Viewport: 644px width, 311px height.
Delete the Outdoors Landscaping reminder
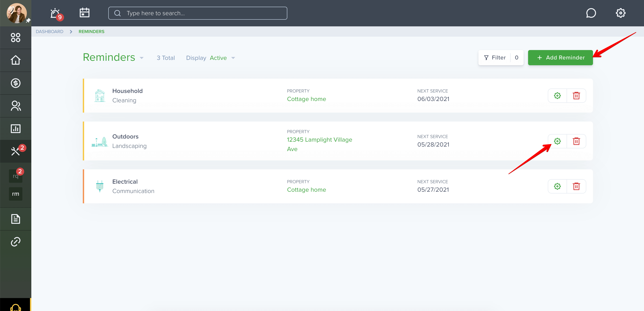(576, 141)
